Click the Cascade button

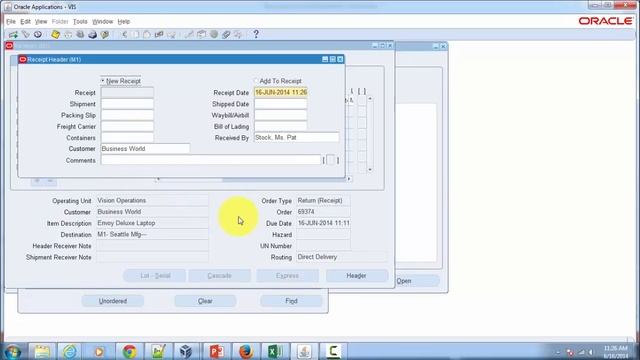(x=220, y=276)
